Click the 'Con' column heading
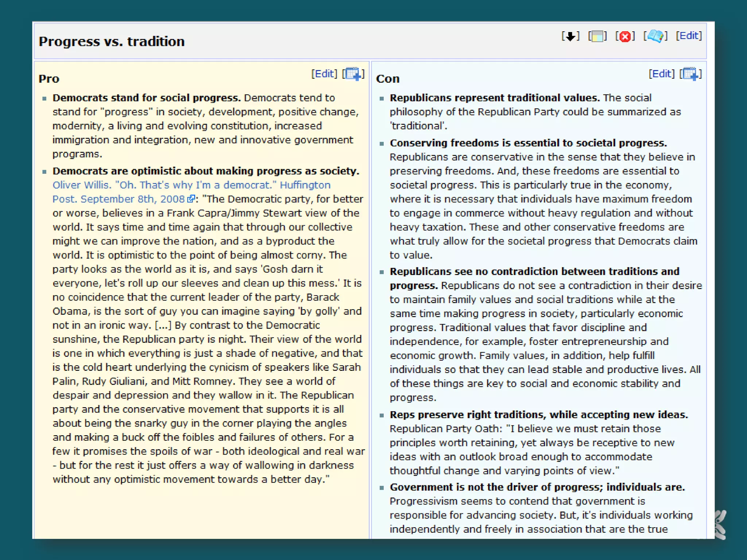Image resolution: width=747 pixels, height=560 pixels. point(387,79)
